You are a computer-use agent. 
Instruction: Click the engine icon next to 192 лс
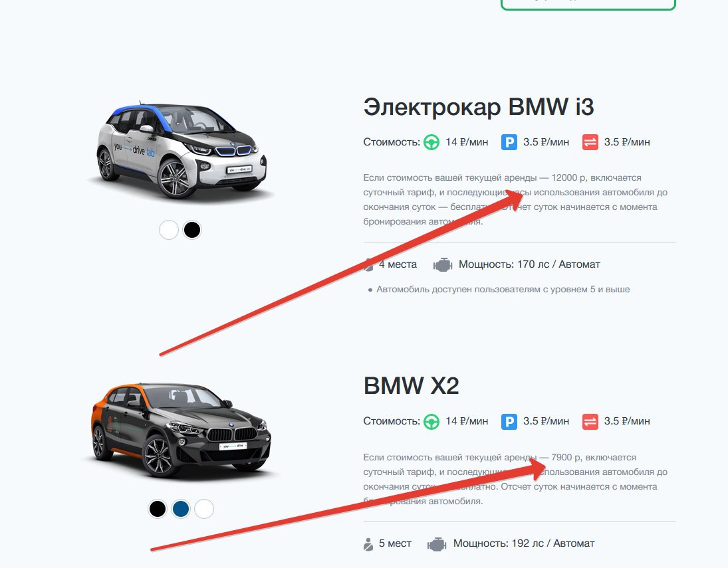[437, 544]
